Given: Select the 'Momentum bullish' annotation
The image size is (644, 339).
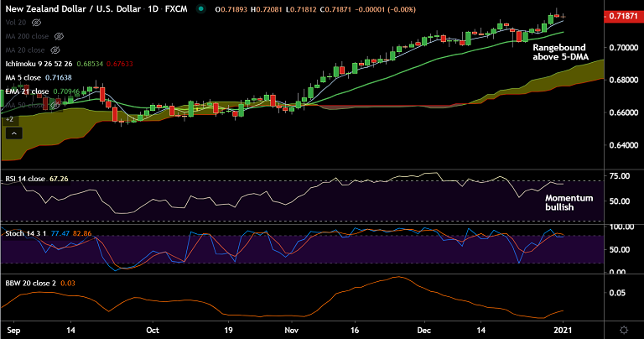Looking at the screenshot, I should (x=569, y=202).
